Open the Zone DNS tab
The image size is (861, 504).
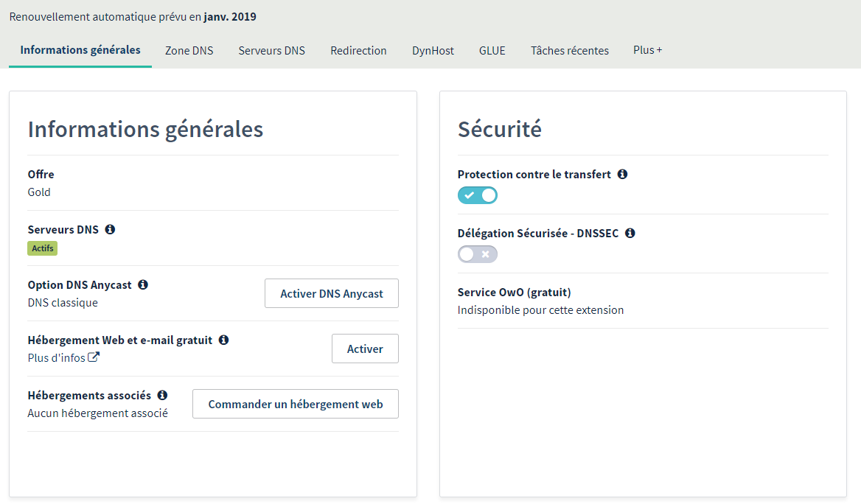[189, 51]
